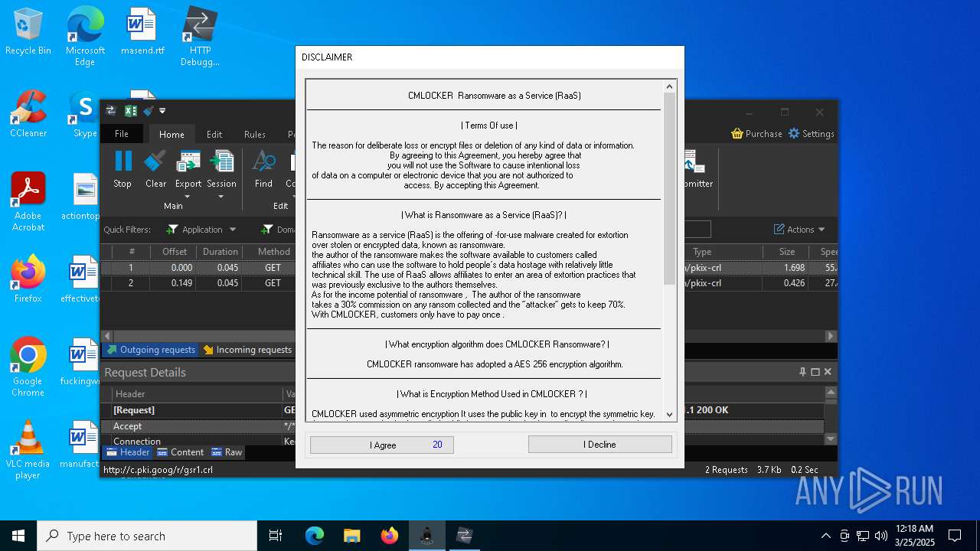Open masend.rtf desktop file
The height and width of the screenshot is (551, 980).
tap(142, 32)
